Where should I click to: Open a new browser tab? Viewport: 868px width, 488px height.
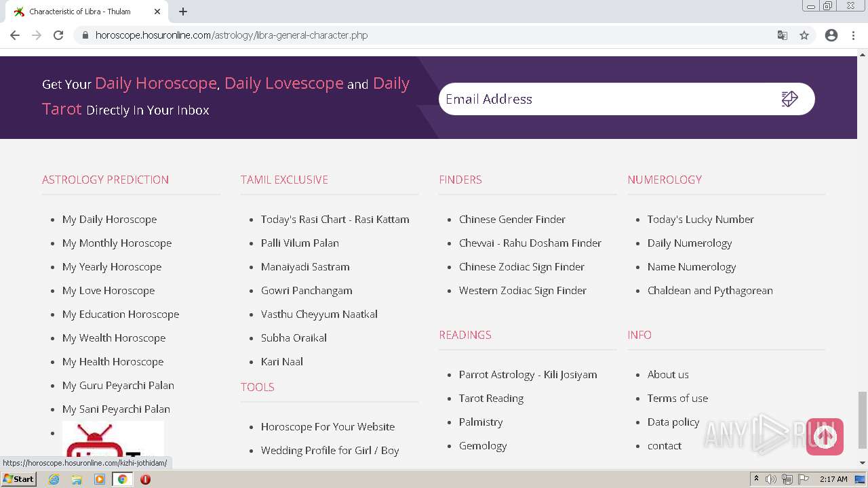pos(183,12)
